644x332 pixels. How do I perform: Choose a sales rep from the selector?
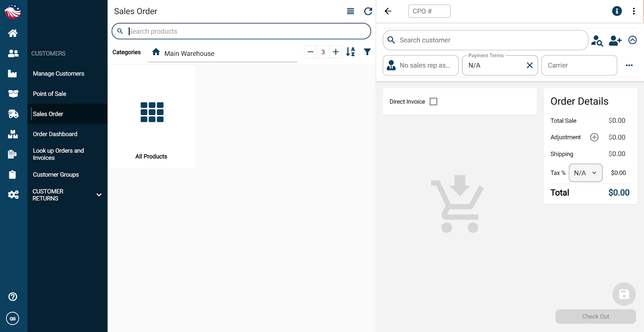(421, 65)
